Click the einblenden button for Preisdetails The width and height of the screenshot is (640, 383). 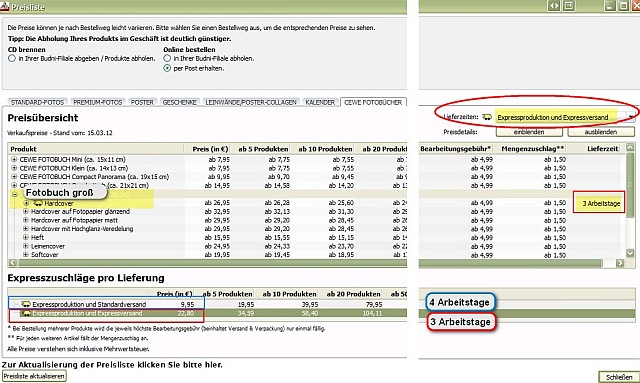tap(529, 132)
